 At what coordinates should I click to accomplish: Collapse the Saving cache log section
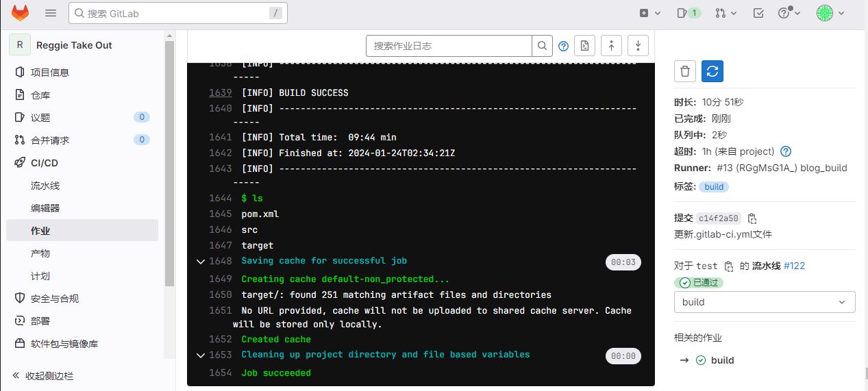pyautogui.click(x=201, y=262)
